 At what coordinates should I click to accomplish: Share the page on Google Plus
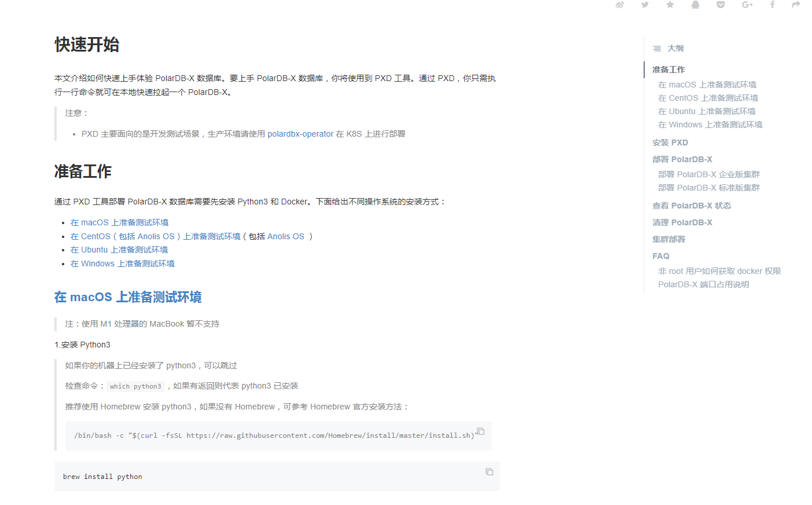(747, 5)
